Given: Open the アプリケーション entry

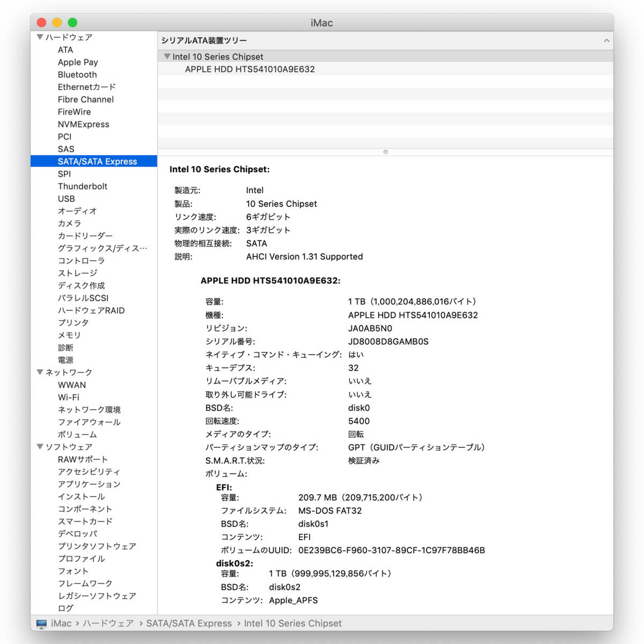Looking at the screenshot, I should click(x=89, y=484).
